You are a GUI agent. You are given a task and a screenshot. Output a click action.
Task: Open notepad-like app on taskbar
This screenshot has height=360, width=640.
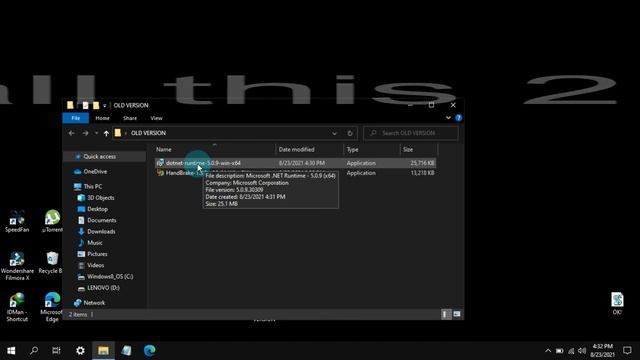(x=126, y=350)
